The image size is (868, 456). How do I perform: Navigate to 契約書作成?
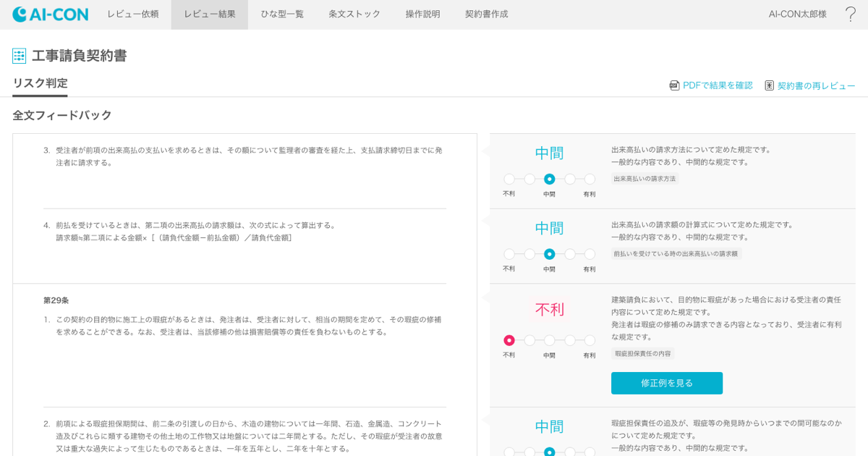[486, 14]
